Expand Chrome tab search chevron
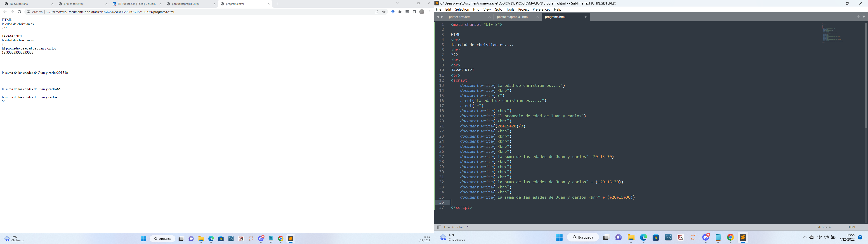The image size is (868, 244). 398,3
